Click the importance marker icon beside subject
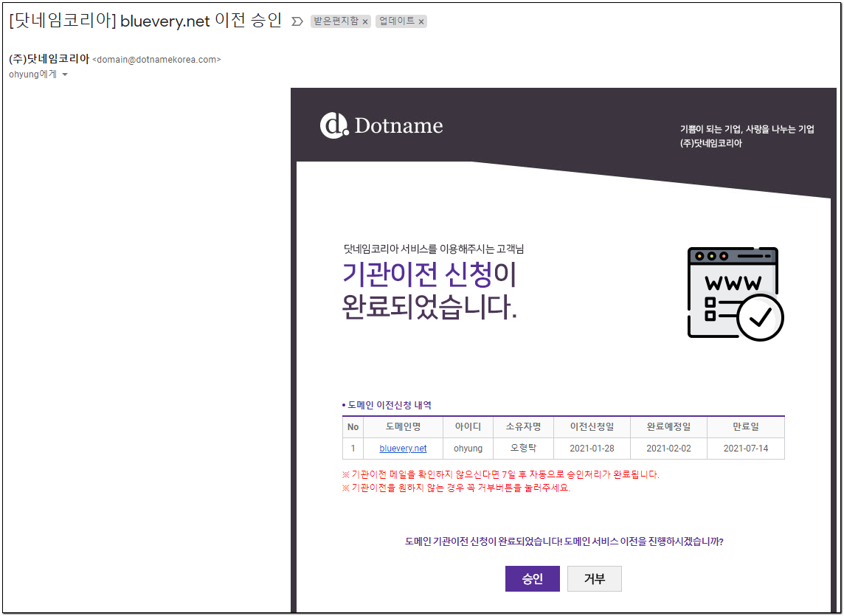 (297, 21)
